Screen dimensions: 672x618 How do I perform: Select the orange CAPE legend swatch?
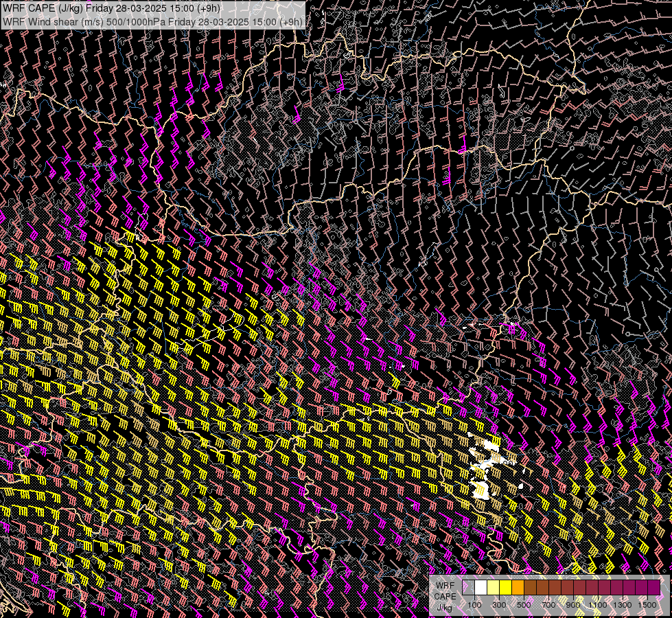518,588
